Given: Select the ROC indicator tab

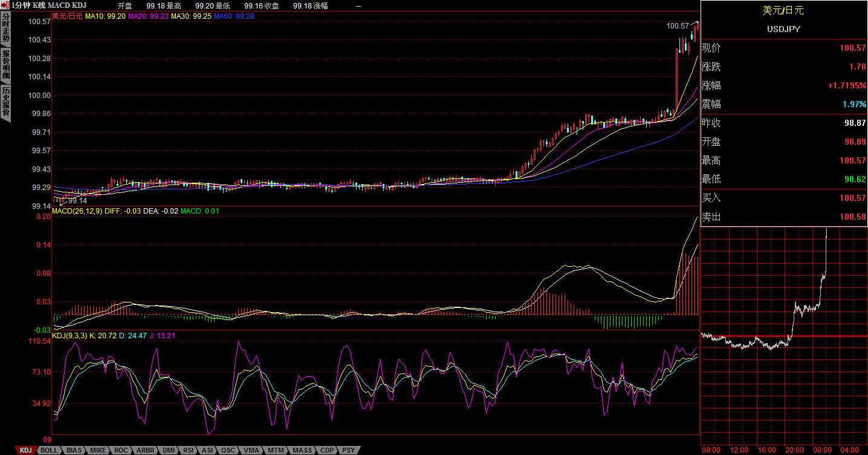Looking at the screenshot, I should coord(121,451).
